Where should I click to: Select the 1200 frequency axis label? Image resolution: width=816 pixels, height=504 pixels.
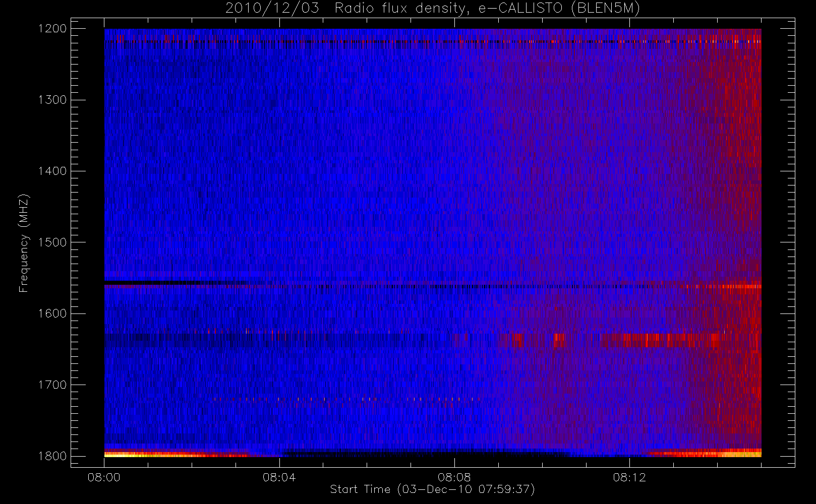click(52, 29)
